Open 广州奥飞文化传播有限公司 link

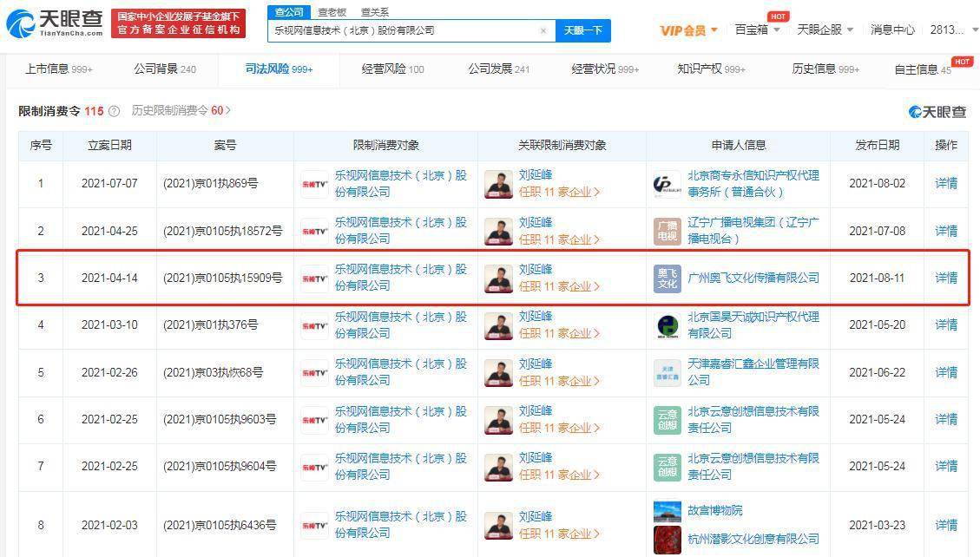(753, 278)
